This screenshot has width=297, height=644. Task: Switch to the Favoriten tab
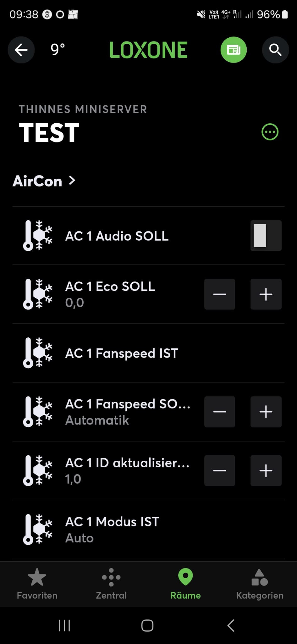pos(37,584)
